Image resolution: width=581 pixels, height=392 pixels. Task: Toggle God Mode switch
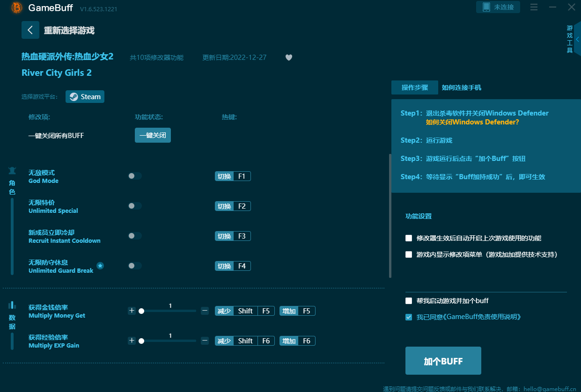135,176
